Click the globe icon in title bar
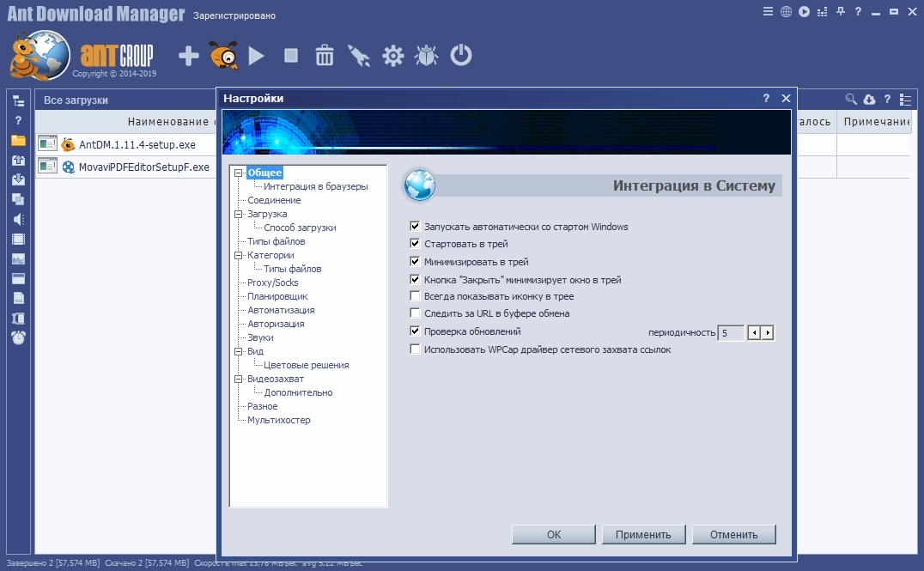This screenshot has height=571, width=924. 786,12
